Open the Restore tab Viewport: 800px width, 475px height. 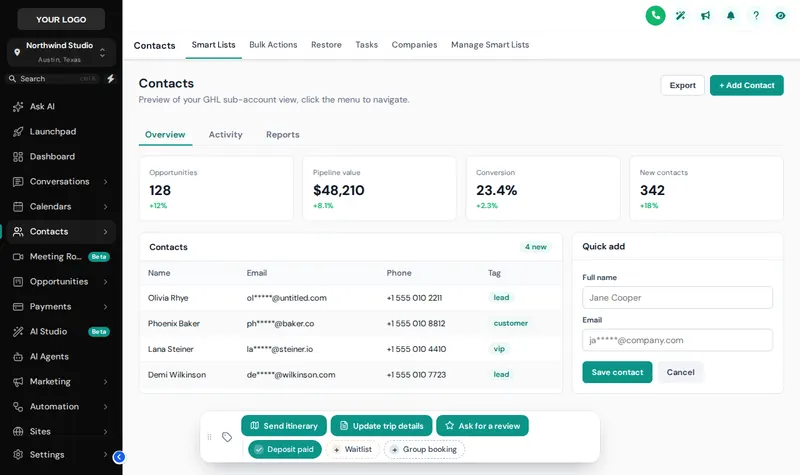click(x=326, y=45)
